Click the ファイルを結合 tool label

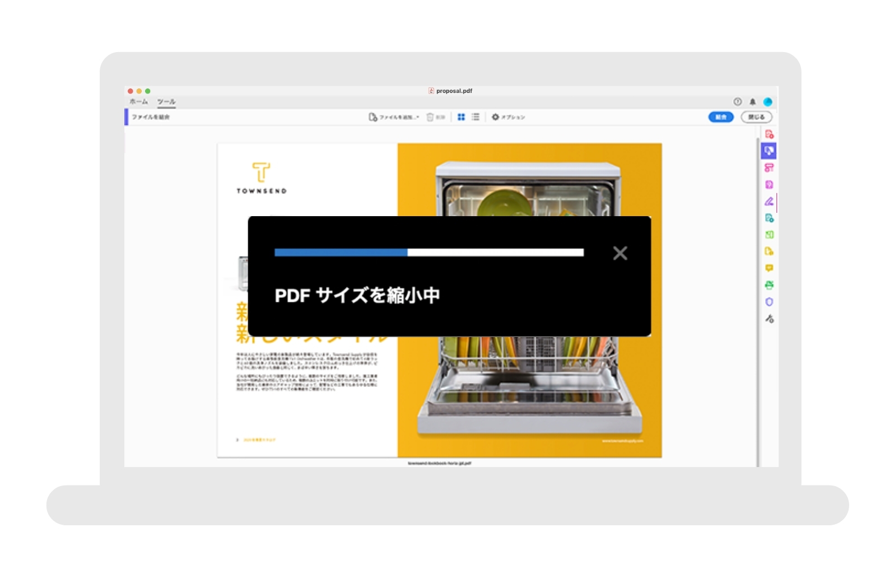151,117
